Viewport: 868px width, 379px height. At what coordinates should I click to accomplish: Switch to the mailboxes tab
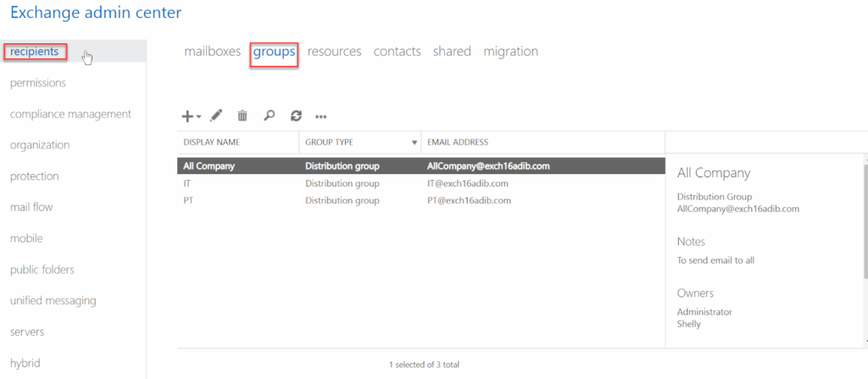tap(212, 52)
